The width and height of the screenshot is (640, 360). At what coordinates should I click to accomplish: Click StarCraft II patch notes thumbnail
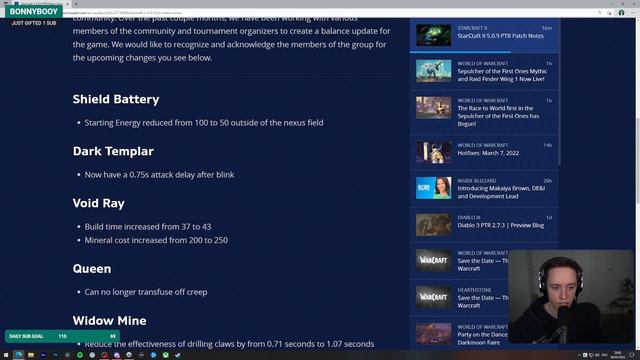coord(433,35)
